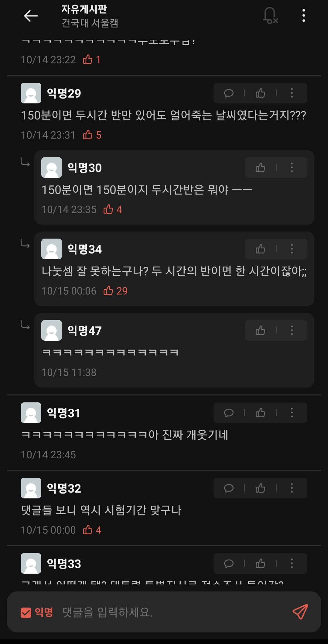Image resolution: width=328 pixels, height=644 pixels.
Task: Toggle the muted notification bell icon
Action: point(270,16)
